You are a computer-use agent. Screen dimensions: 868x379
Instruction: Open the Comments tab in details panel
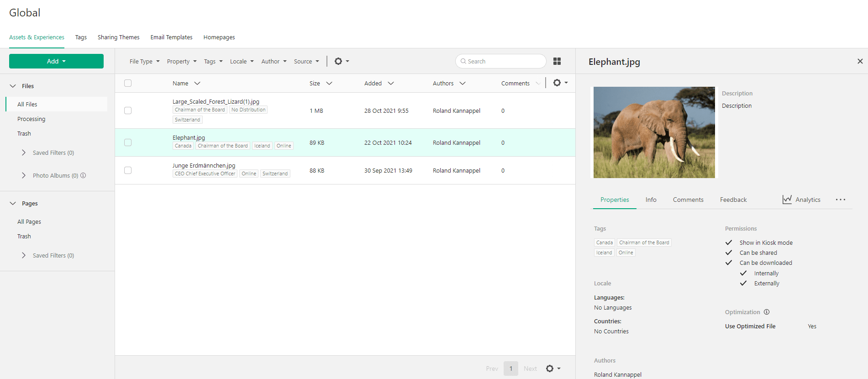(688, 200)
